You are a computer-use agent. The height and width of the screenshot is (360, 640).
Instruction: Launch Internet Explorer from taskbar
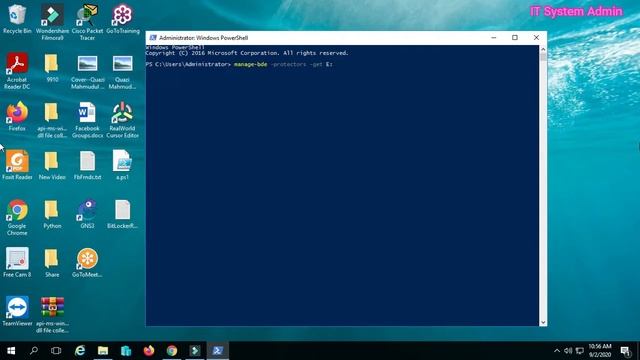[x=80, y=351]
